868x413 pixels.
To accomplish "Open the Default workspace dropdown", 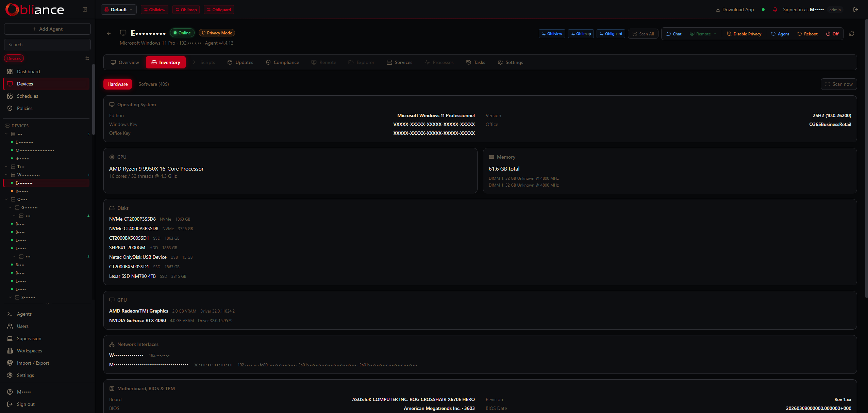I will click(118, 10).
